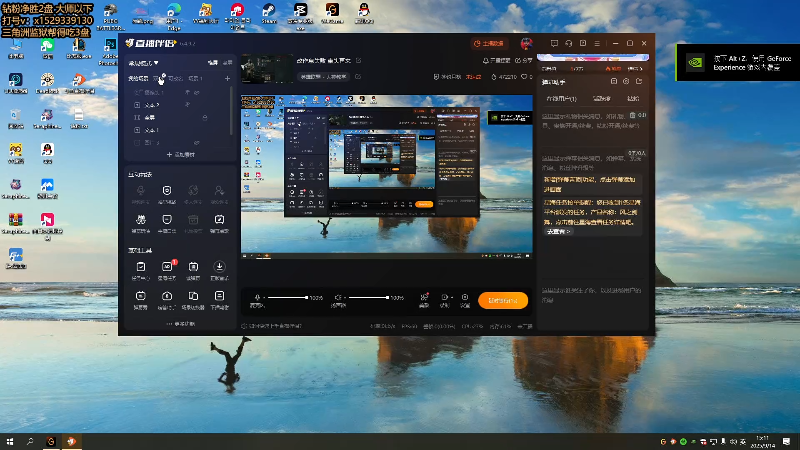Click the game category pill under the stream title

coord(323,77)
